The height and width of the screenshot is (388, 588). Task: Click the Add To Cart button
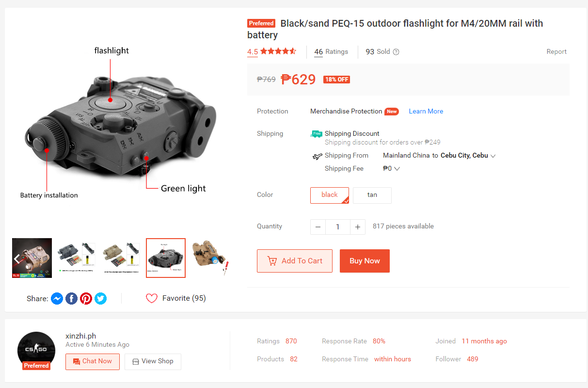point(295,261)
